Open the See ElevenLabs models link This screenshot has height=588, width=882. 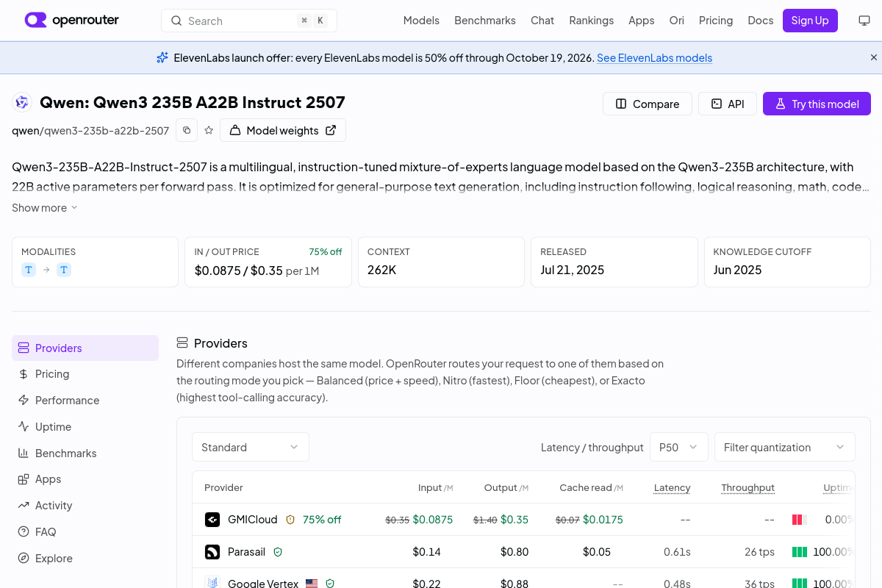coord(654,58)
